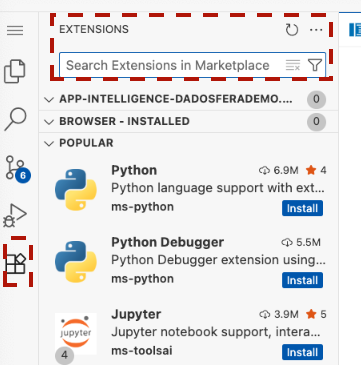Refresh the extensions list
Viewport: 361px width, 365px height.
pyautogui.click(x=292, y=30)
